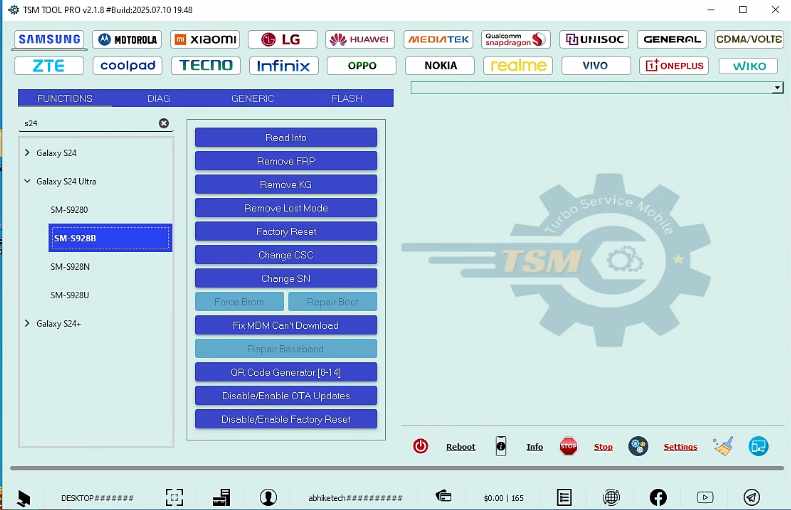Open the General section button

point(672,39)
